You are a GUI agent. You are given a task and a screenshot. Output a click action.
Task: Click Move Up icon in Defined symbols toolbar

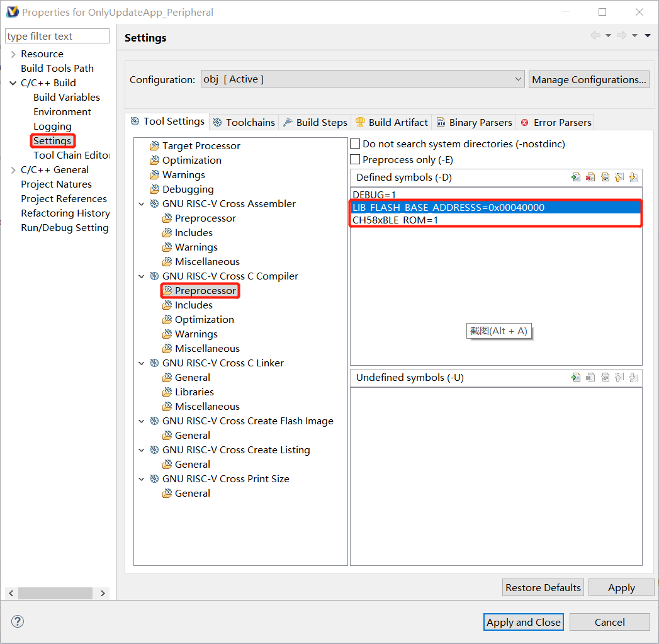[619, 178]
